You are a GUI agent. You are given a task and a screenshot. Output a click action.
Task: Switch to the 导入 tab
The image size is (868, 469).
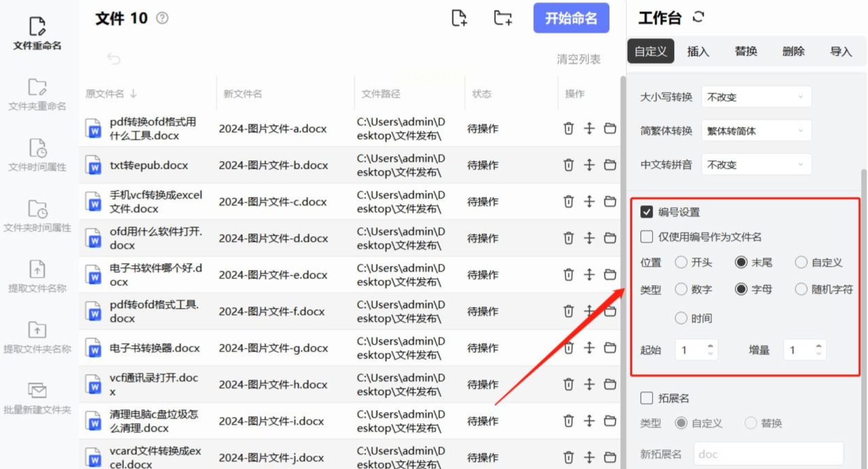[841, 51]
